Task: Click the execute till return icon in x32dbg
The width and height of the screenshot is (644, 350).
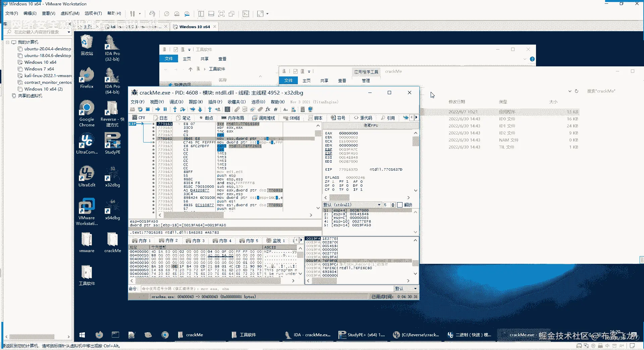Action: point(210,109)
